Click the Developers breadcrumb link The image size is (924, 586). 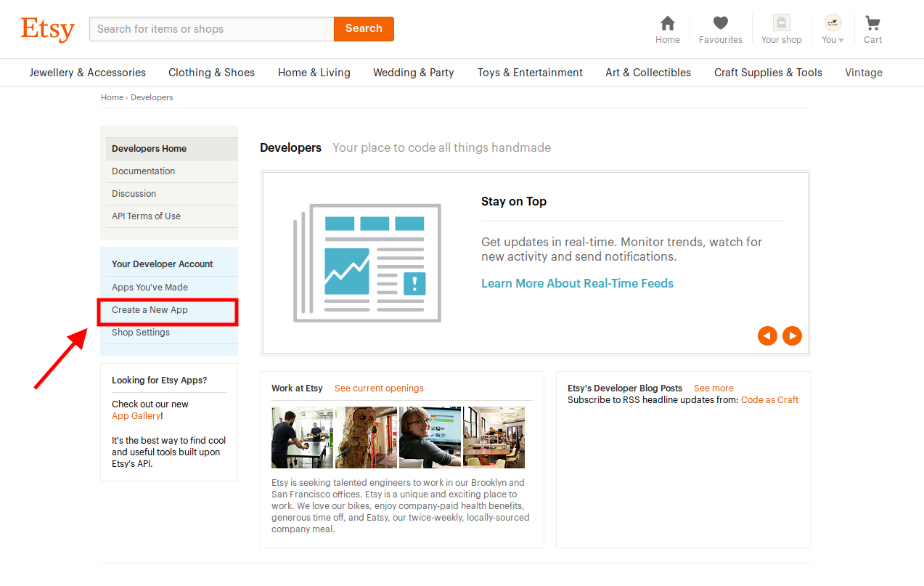pyautogui.click(x=152, y=97)
